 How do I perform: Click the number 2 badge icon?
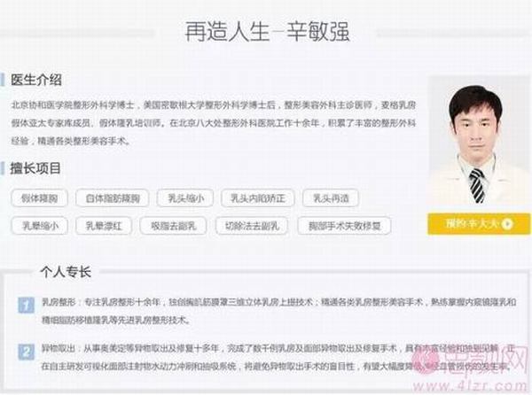click(26, 352)
